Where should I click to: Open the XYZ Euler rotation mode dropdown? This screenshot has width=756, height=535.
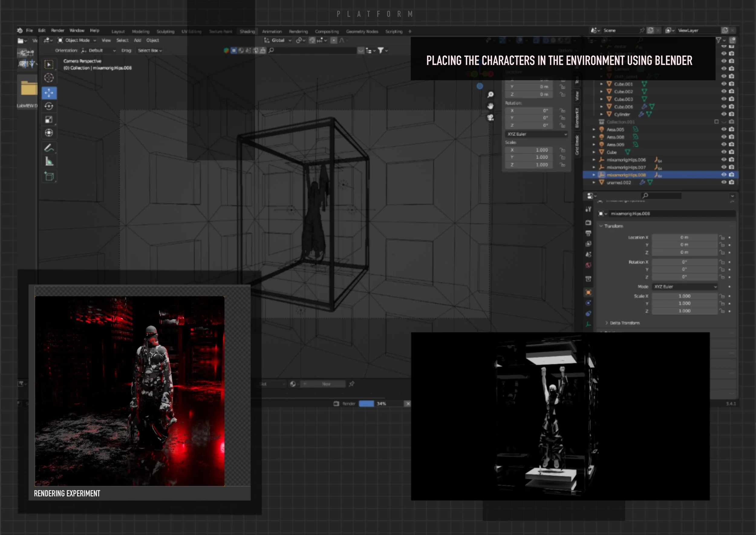[x=684, y=287]
